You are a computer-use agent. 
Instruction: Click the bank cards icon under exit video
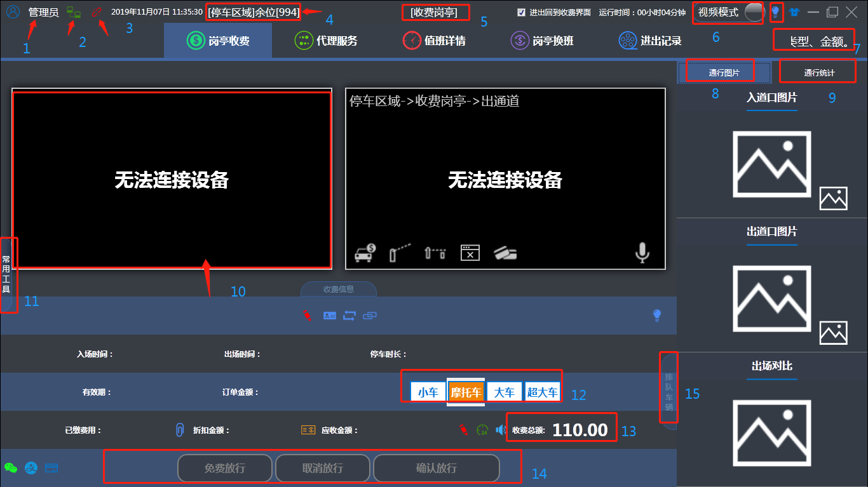pyautogui.click(x=505, y=253)
